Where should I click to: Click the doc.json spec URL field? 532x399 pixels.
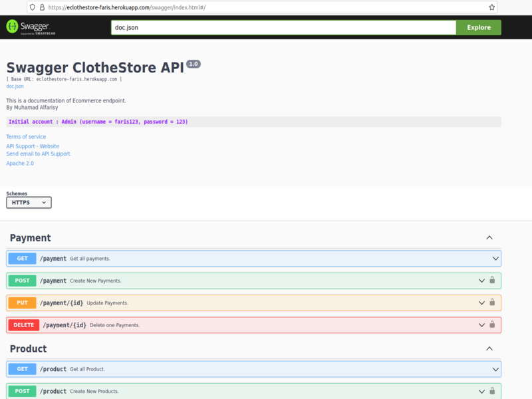click(283, 27)
